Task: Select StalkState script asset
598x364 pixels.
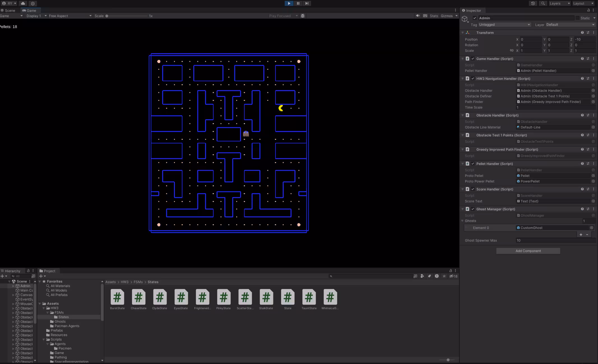Action: (266, 299)
